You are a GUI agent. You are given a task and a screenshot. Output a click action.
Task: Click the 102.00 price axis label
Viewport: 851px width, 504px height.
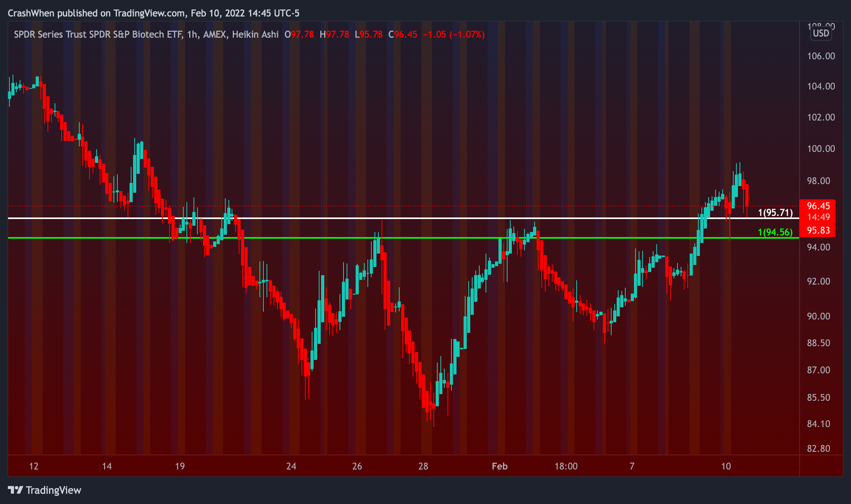pyautogui.click(x=821, y=117)
